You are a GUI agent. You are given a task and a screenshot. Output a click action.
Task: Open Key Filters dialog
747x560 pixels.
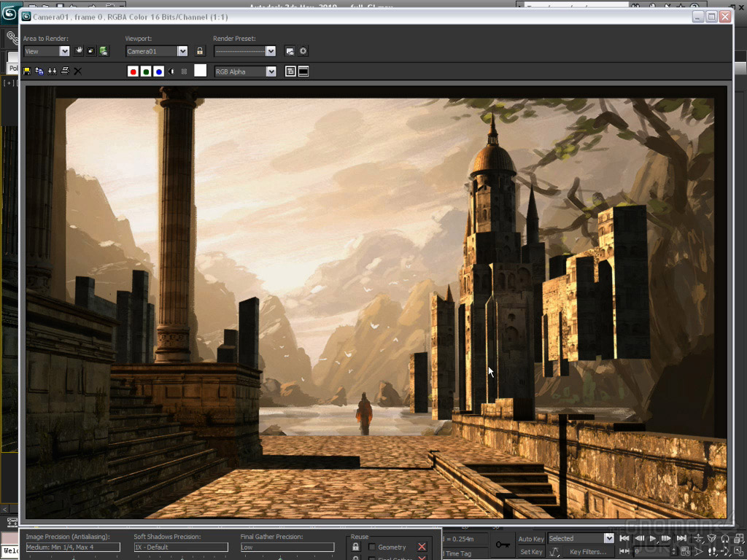click(x=587, y=552)
